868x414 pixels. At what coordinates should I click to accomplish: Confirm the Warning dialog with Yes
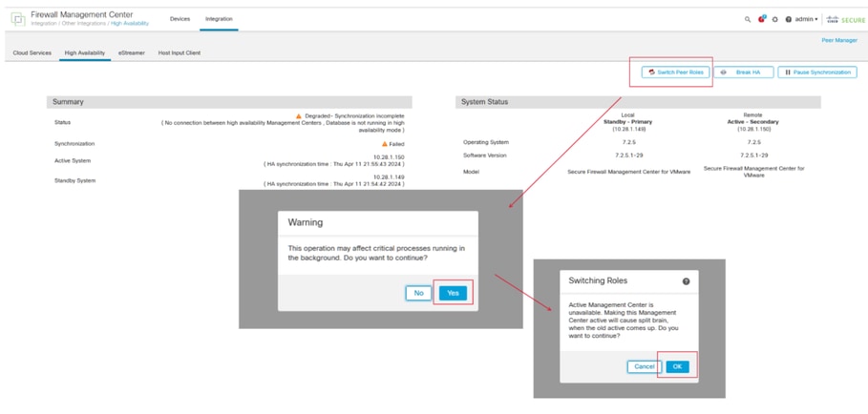tap(453, 293)
